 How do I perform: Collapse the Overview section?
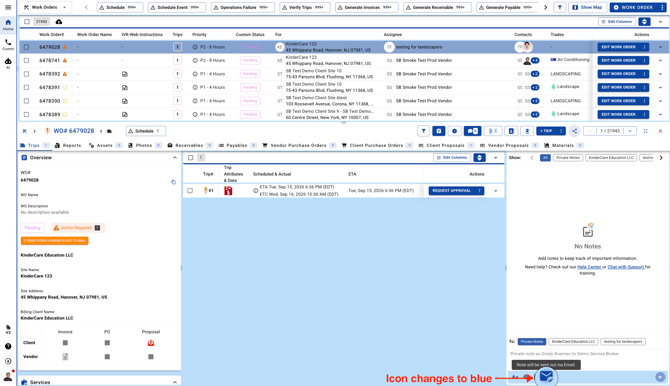[x=175, y=158]
